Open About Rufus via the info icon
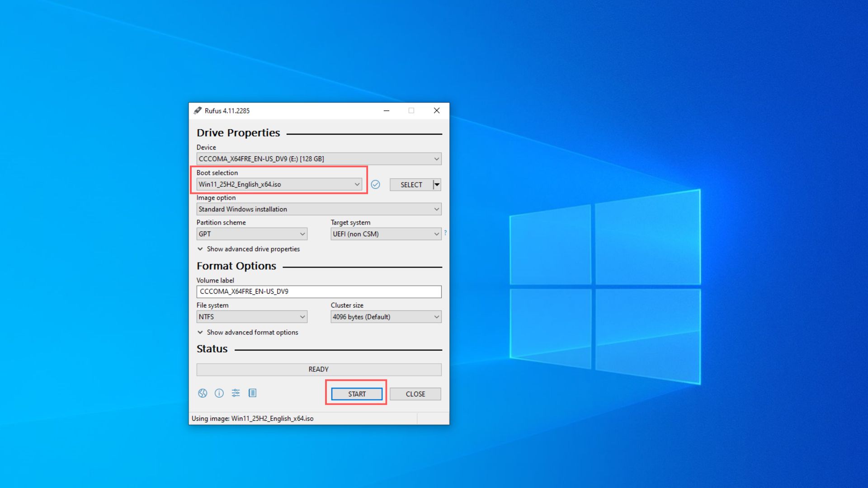Screen dimensions: 868x488 (x=219, y=393)
